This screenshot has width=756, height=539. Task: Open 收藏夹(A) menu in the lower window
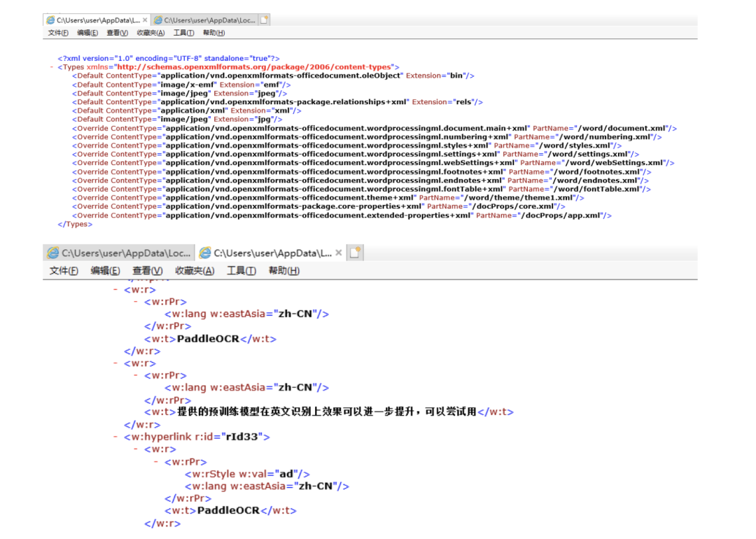tap(195, 271)
